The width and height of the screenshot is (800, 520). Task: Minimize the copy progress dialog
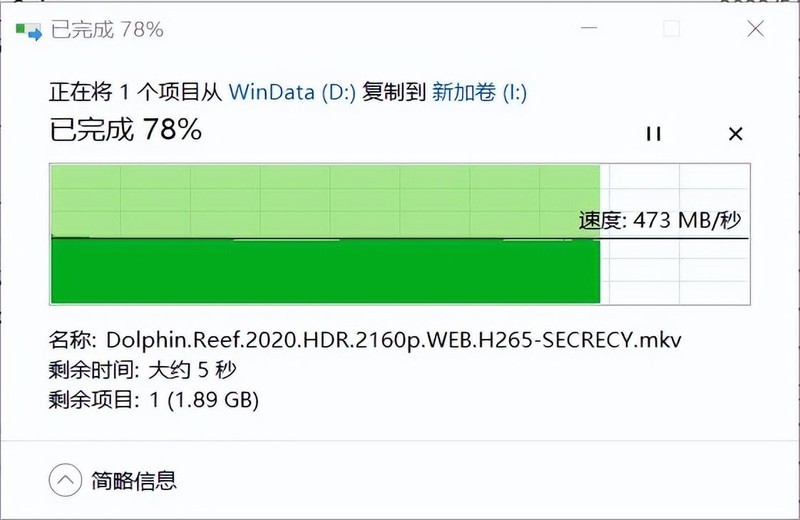pyautogui.click(x=589, y=28)
